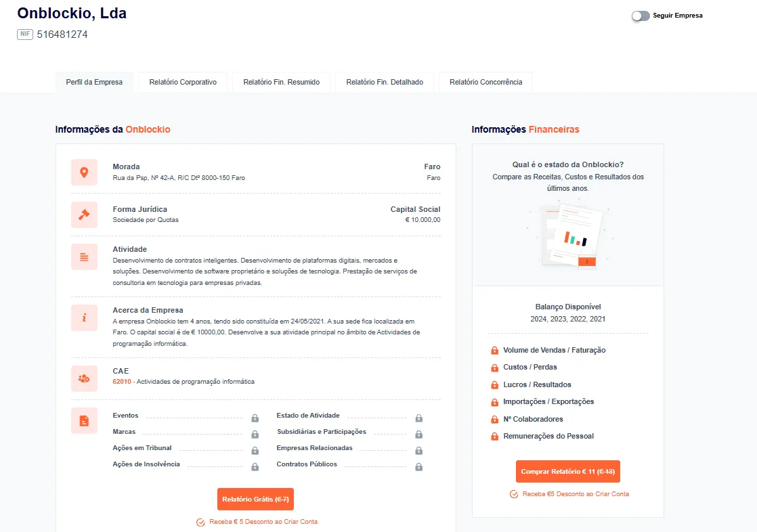Click Comprar Relatório € 11 button

point(567,472)
